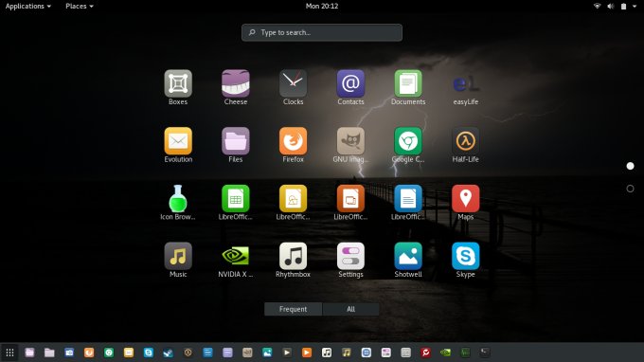Launch Steam from the bottom dock
This screenshot has width=644, height=362.
[x=168, y=353]
